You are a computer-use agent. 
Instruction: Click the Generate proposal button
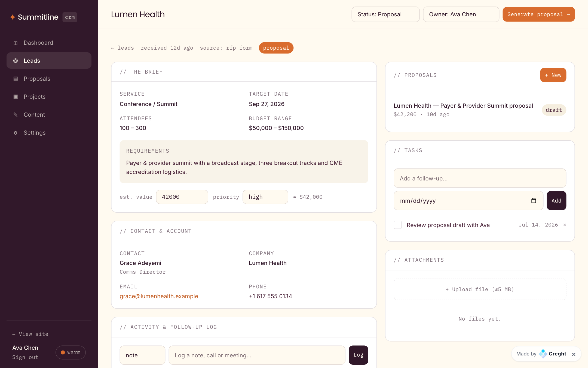pos(538,14)
